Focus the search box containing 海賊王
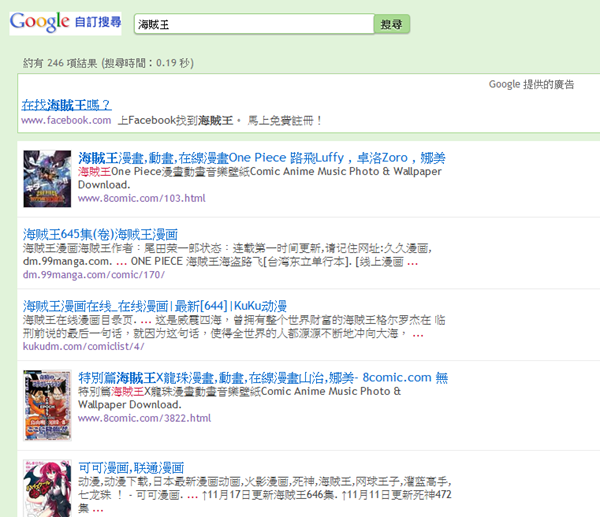The image size is (600, 517). point(254,24)
